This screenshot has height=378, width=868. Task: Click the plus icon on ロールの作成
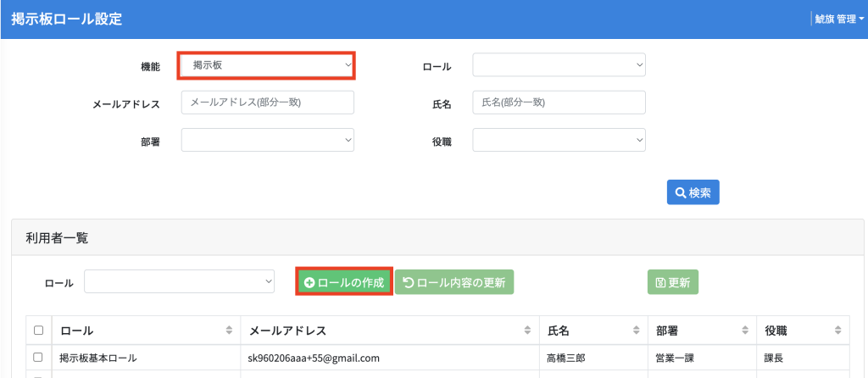tap(309, 283)
